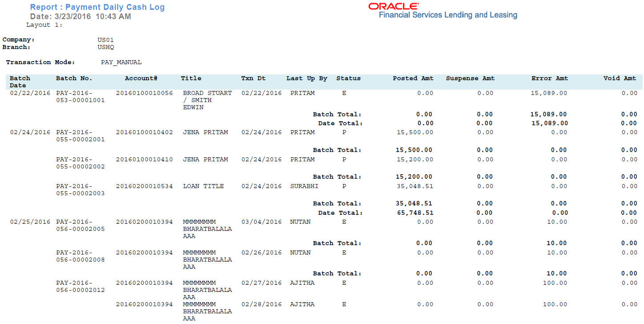Click the batch date 02/25/2016

(x=30, y=222)
